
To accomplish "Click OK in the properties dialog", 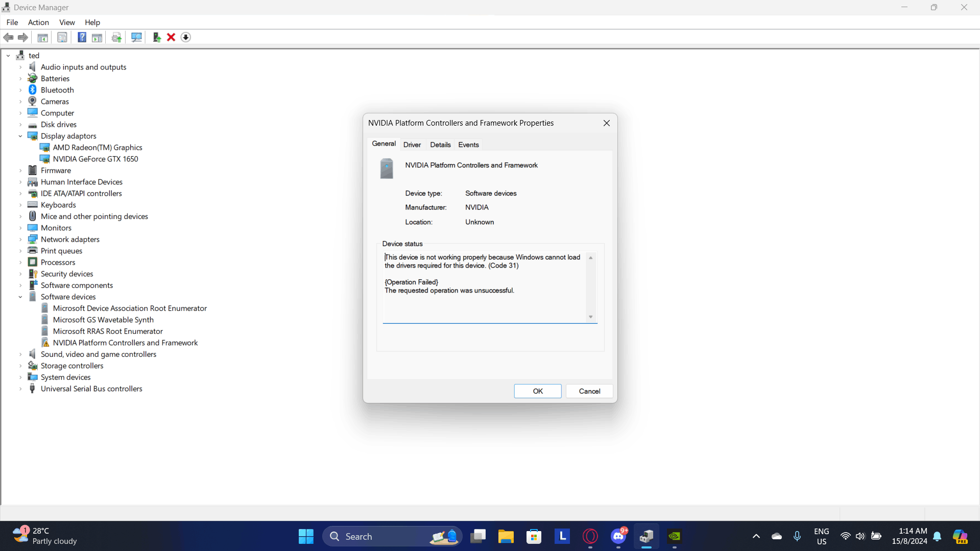I will [538, 391].
